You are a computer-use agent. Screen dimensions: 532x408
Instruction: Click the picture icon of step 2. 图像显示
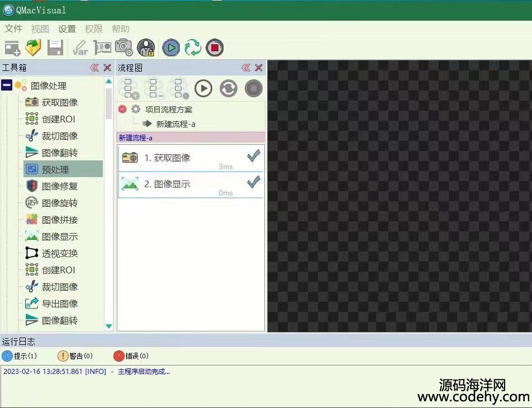click(x=130, y=184)
